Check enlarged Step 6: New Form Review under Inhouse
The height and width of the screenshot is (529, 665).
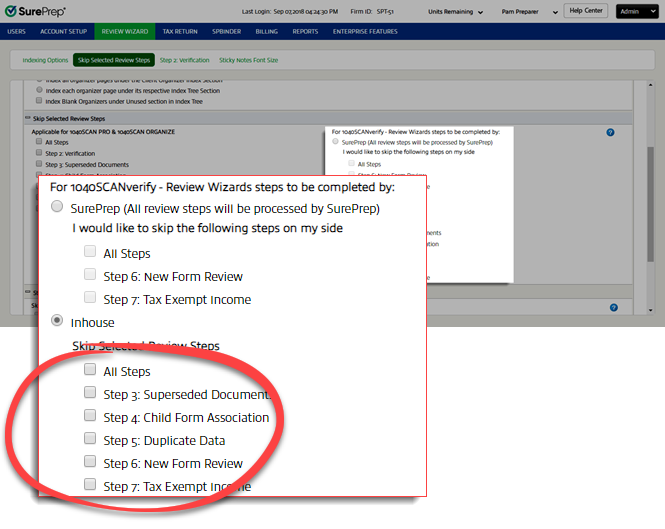pyautogui.click(x=90, y=461)
